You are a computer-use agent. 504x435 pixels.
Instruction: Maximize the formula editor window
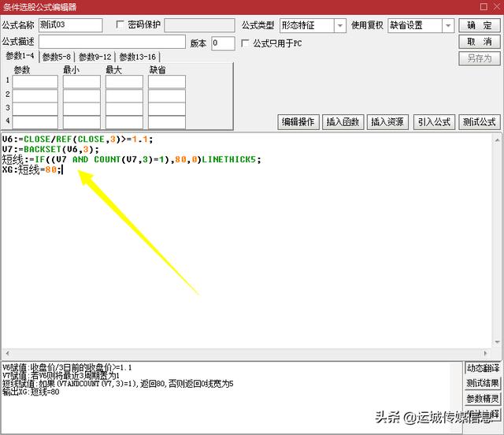[x=484, y=6]
